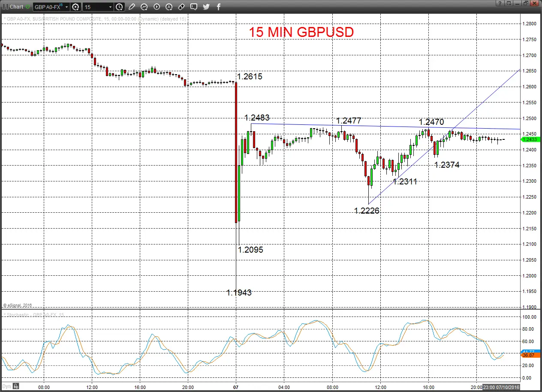542x392 pixels.
Task: Share the chart via the Facebook icon
Action: pyautogui.click(x=219, y=7)
